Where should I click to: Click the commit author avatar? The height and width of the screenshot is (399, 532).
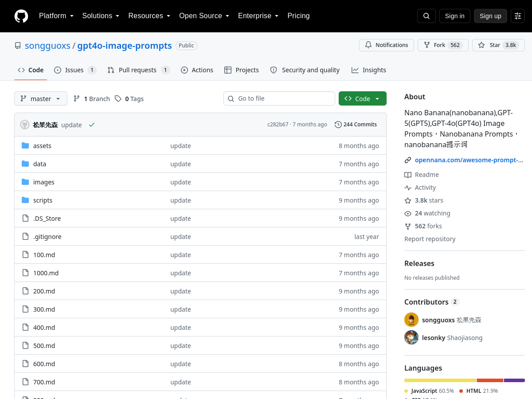(x=25, y=125)
